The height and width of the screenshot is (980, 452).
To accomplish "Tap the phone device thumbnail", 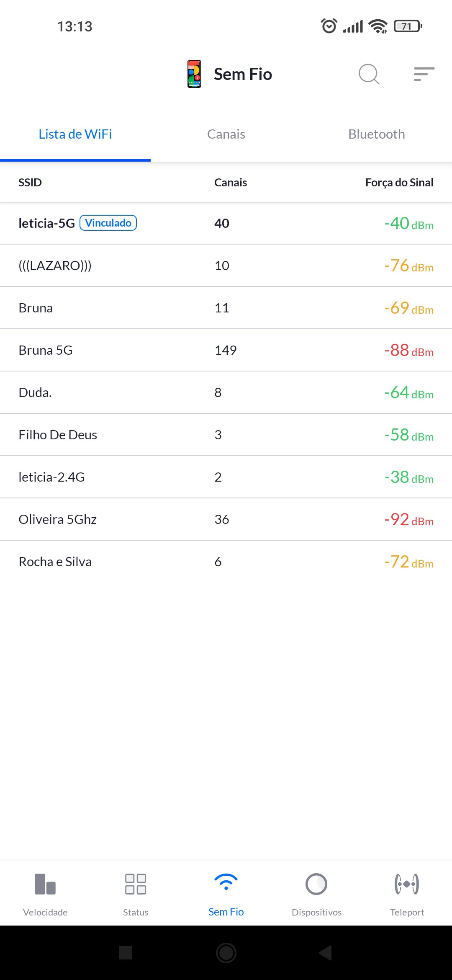I will pos(194,74).
